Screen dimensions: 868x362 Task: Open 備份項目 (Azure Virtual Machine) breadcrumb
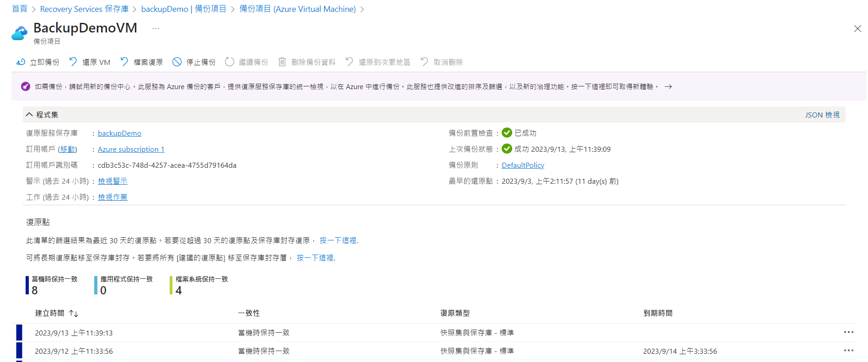click(x=298, y=9)
